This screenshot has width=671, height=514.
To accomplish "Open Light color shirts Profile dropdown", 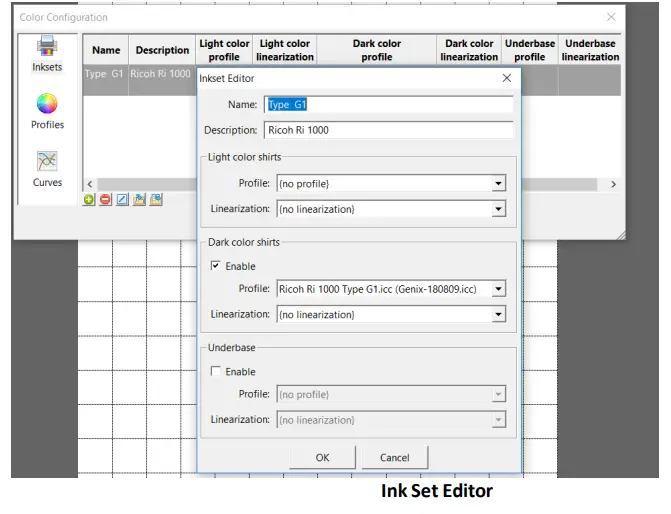I will pos(498,184).
